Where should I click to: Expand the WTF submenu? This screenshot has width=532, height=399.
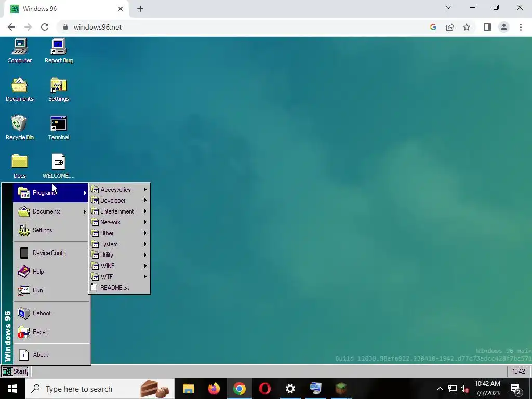[119, 276]
